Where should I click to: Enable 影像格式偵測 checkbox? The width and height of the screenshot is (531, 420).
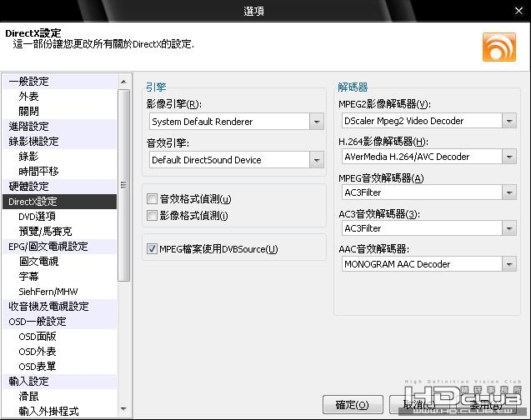152,215
